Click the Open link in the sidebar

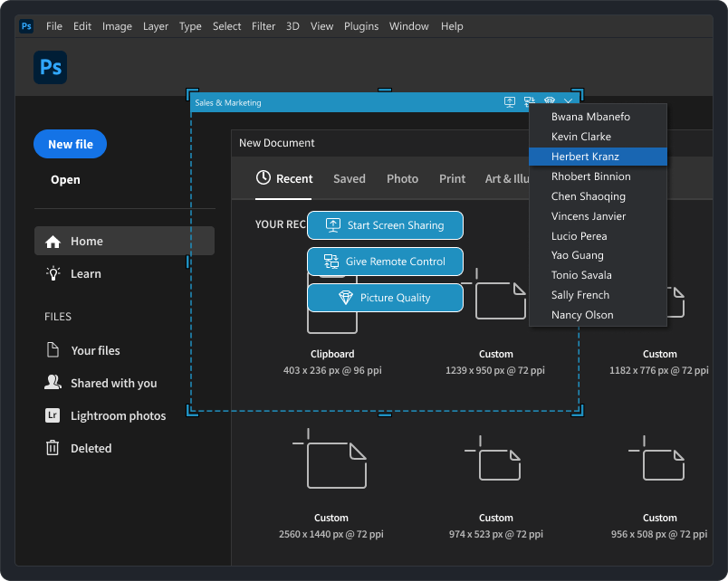click(x=64, y=179)
